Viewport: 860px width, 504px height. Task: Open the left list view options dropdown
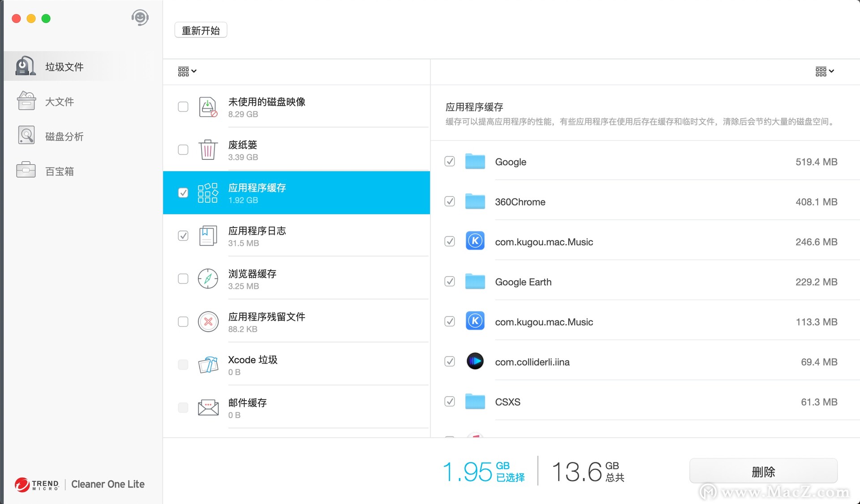point(186,71)
